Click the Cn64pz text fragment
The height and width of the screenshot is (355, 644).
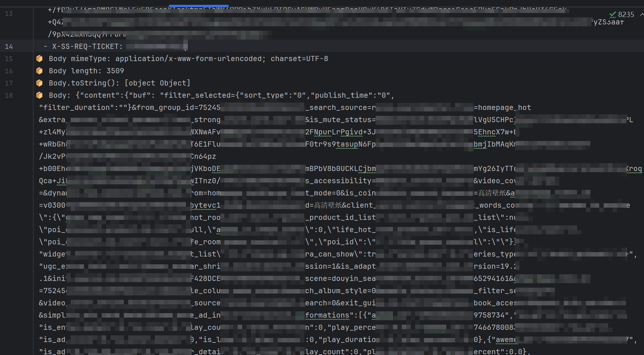click(203, 156)
